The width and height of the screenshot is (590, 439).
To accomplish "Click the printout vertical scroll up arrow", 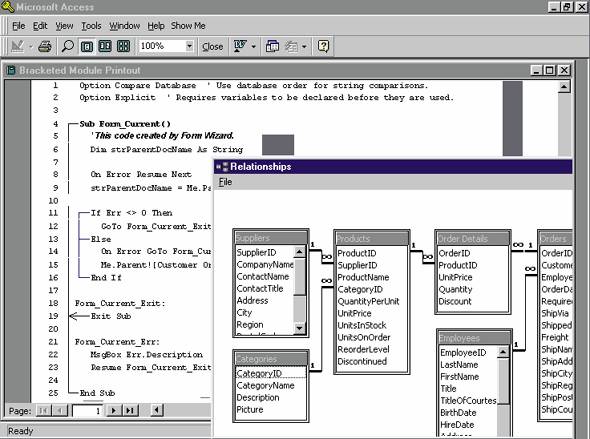I will (564, 87).
